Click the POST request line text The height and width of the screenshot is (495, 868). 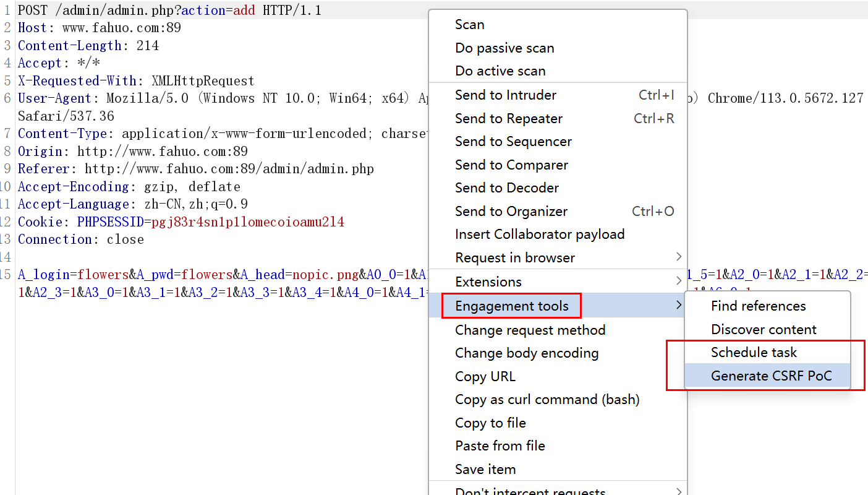[x=170, y=10]
